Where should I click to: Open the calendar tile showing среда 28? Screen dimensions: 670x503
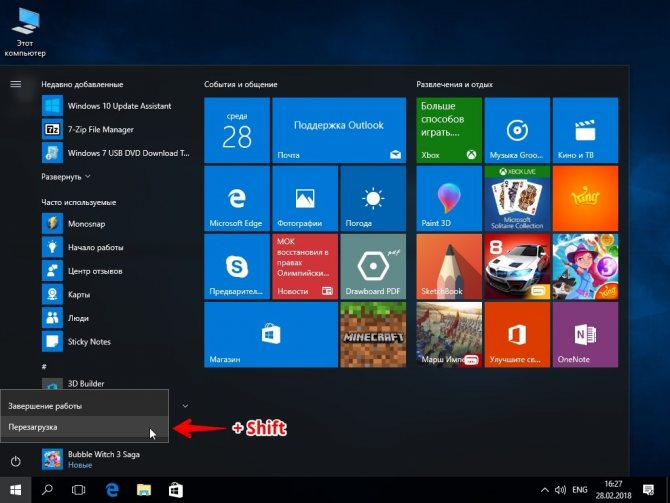237,130
